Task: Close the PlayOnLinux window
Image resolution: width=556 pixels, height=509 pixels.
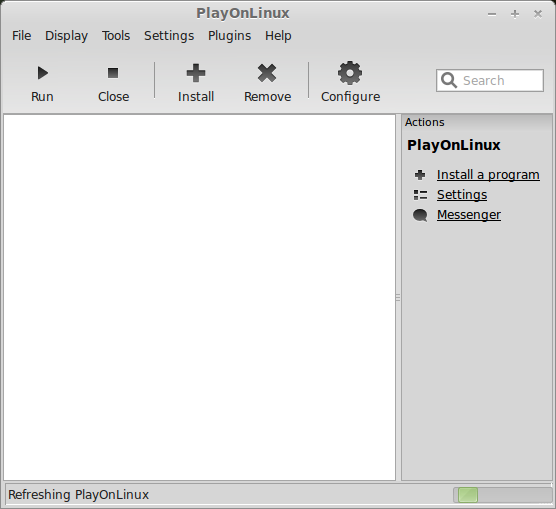Action: coord(538,14)
